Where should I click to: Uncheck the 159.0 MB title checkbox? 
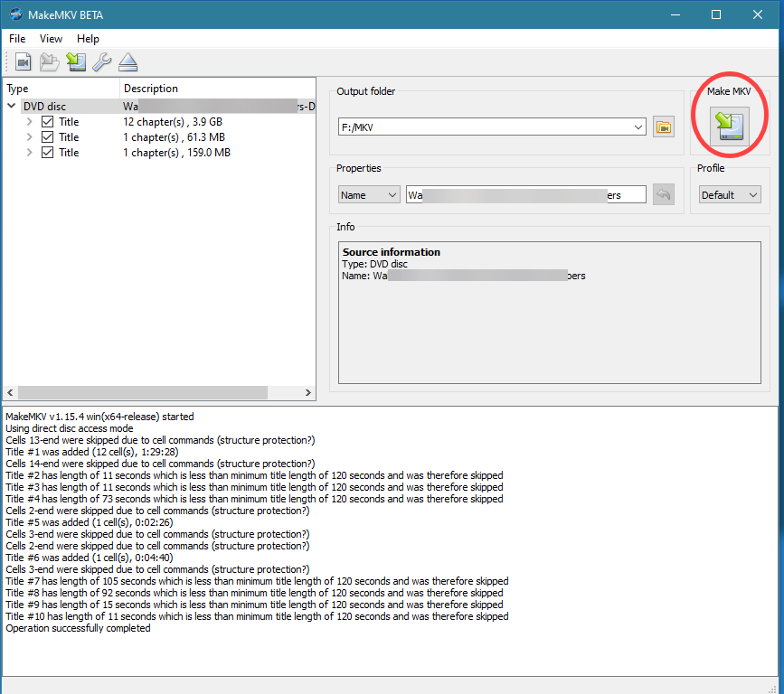[x=48, y=153]
